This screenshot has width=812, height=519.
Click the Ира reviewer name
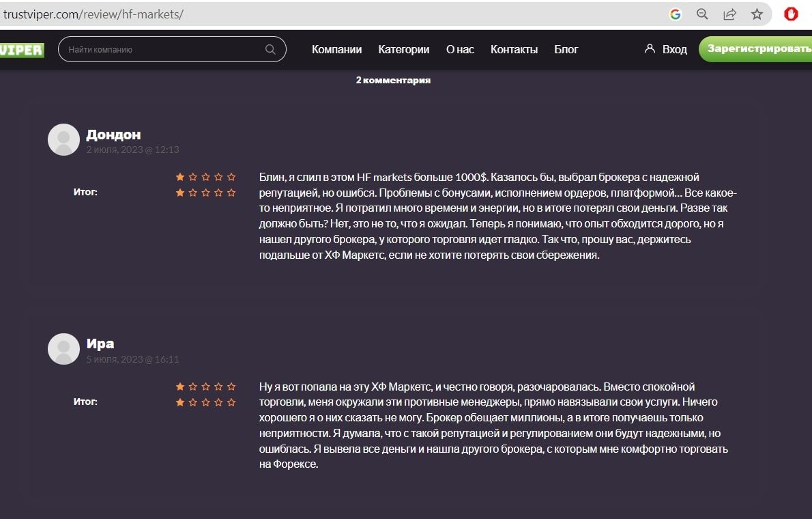tap(100, 343)
